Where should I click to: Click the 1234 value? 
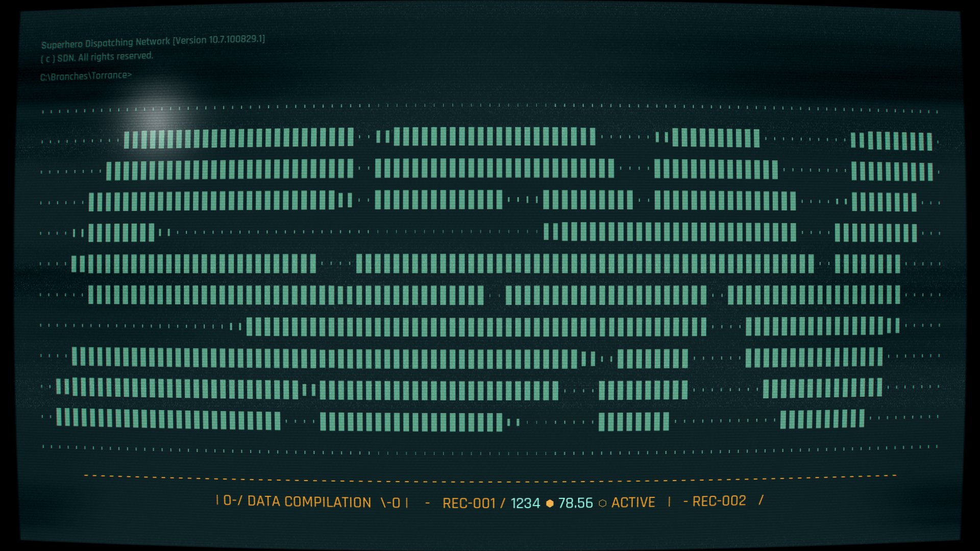[525, 504]
